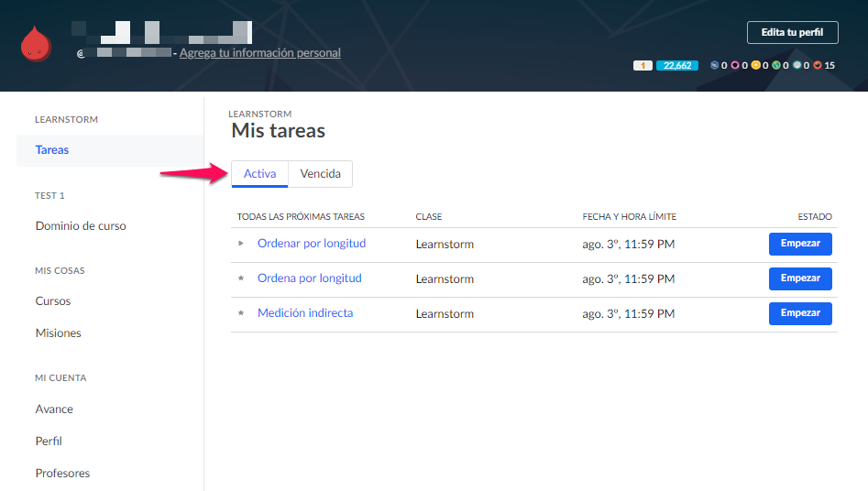Open Dominio de curso in the sidebar
This screenshot has height=491, width=868.
[x=81, y=226]
